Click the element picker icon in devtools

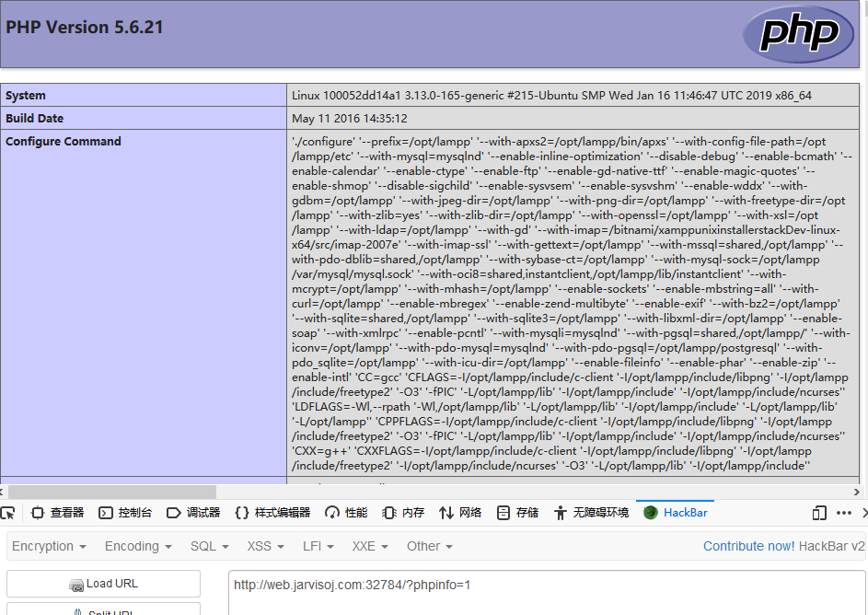[x=7, y=513]
